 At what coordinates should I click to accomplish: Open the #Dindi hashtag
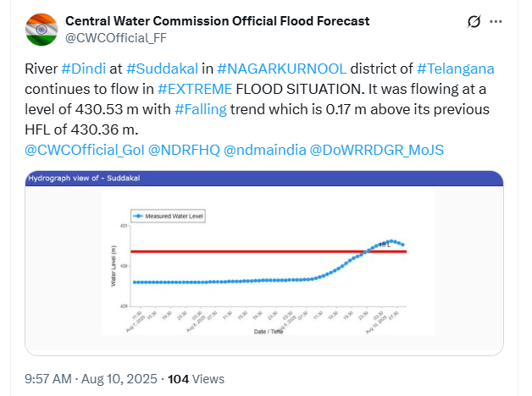pos(83,69)
